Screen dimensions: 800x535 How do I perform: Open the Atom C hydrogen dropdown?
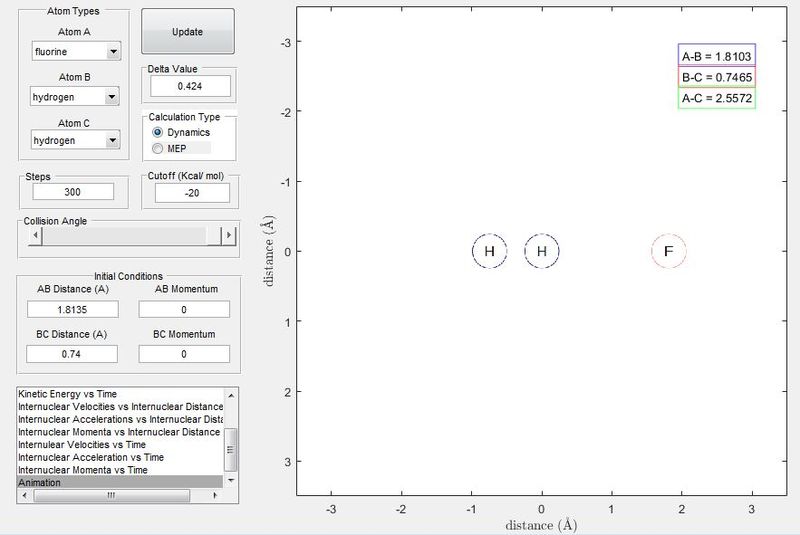pyautogui.click(x=75, y=140)
